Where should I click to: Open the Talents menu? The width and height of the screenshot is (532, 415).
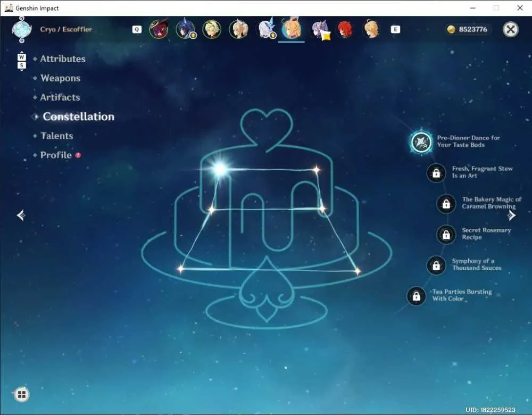pyautogui.click(x=57, y=136)
